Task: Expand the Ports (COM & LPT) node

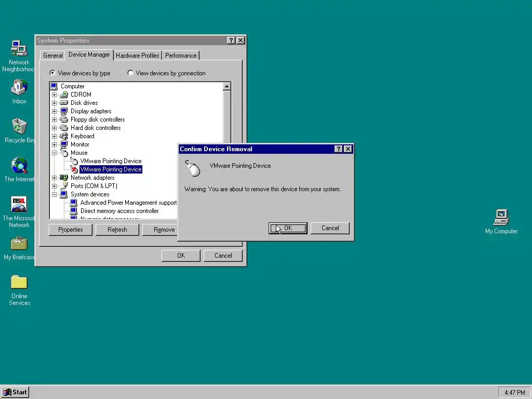Action: 54,186
